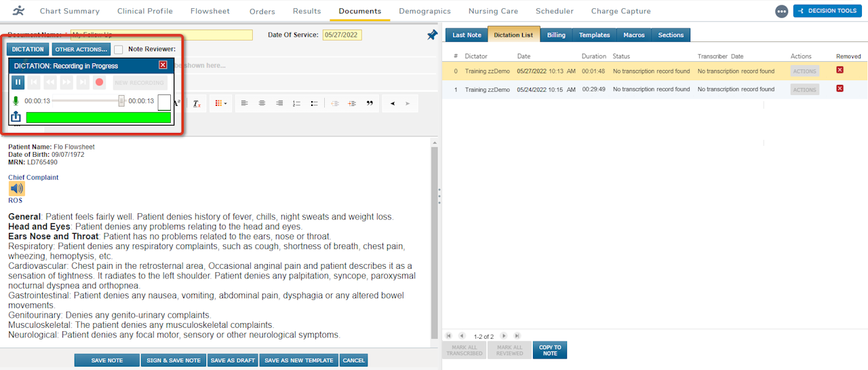Skip to start of dictation recording
The height and width of the screenshot is (370, 868).
[34, 82]
